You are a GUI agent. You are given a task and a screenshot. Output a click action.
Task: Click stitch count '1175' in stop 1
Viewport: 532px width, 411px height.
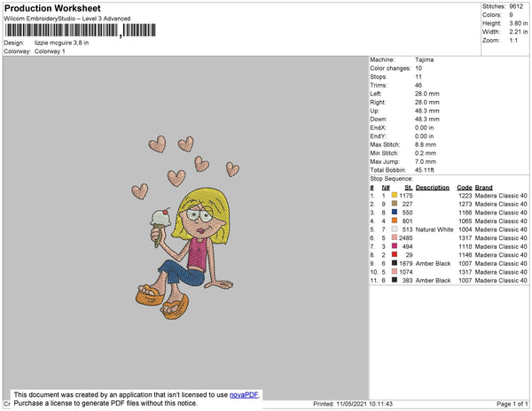coord(406,196)
